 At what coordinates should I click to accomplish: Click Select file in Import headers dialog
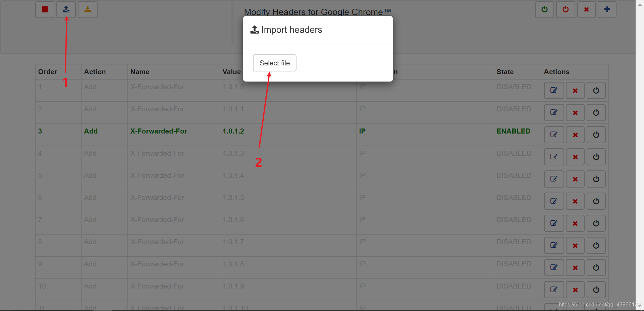(275, 63)
